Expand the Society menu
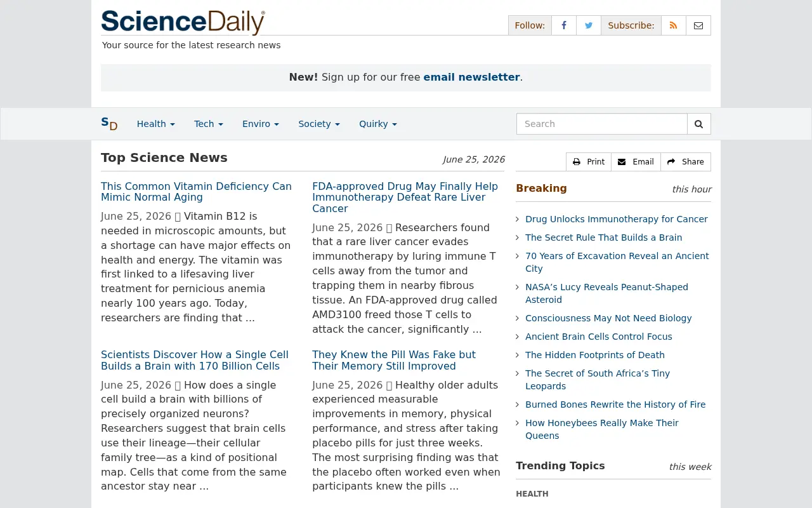 coord(319,124)
